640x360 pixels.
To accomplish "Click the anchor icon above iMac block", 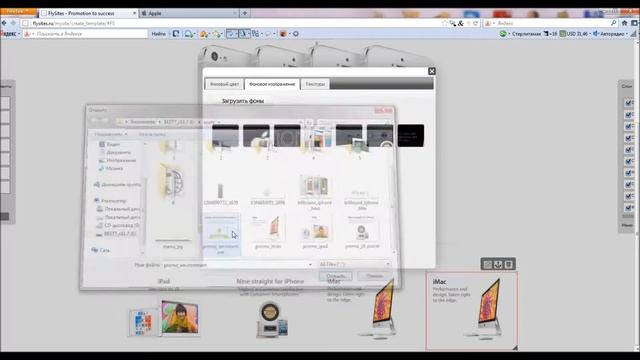I will pos(498,264).
